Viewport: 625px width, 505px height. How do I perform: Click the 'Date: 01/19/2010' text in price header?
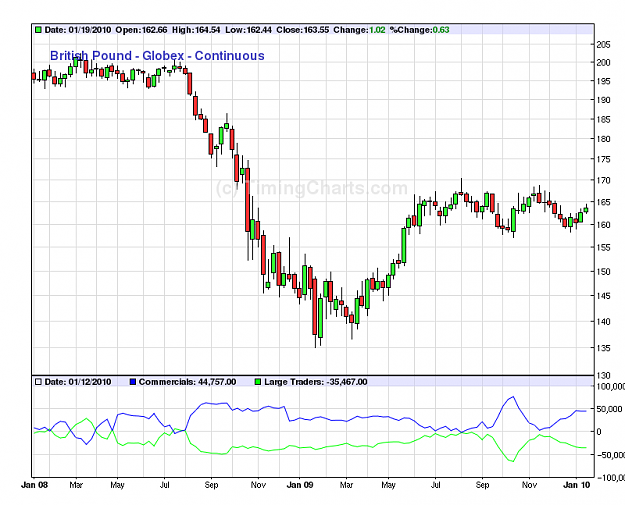78,30
